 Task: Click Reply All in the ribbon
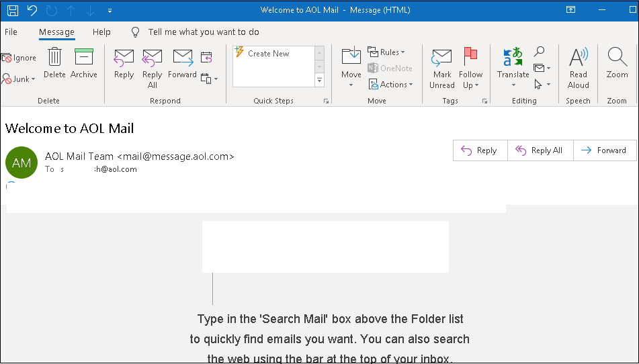coord(152,69)
